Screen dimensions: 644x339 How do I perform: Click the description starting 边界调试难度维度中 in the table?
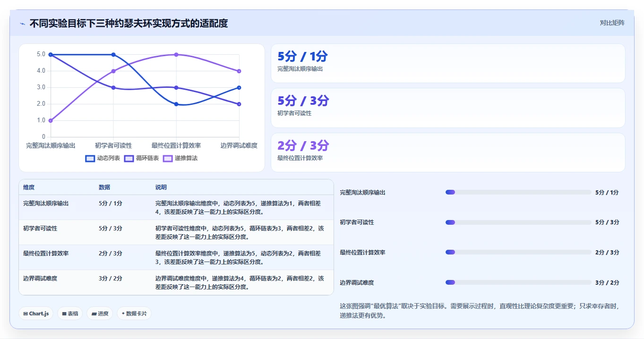(x=240, y=282)
